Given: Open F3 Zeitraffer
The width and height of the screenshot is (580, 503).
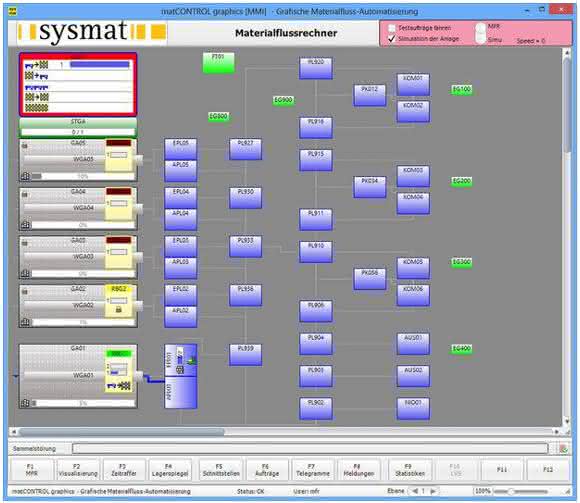Looking at the screenshot, I should [124, 470].
